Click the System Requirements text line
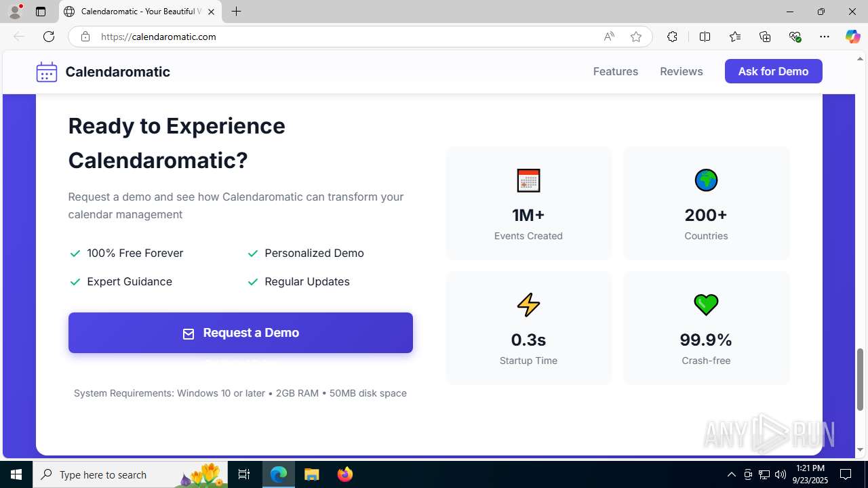 coord(240,393)
